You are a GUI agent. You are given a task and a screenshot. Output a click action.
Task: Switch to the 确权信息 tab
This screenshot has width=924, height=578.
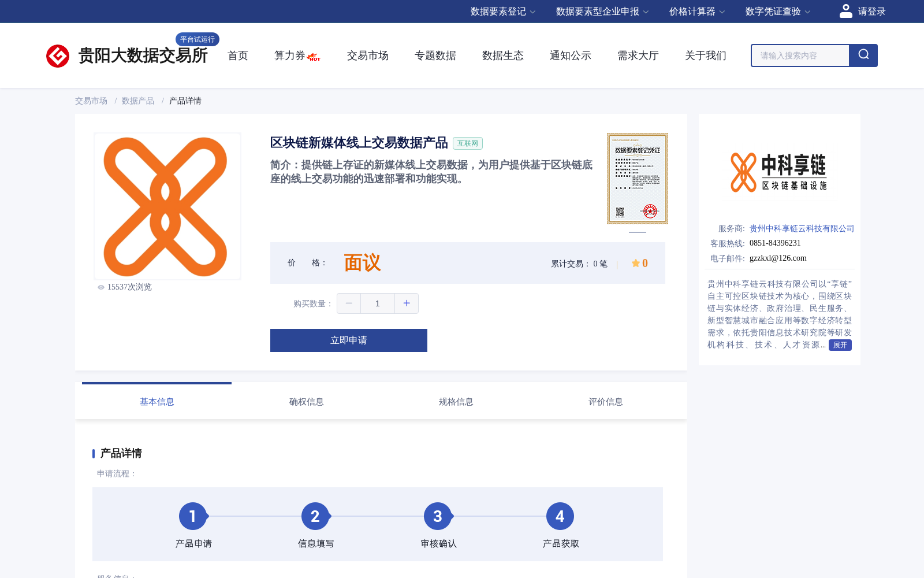(307, 402)
